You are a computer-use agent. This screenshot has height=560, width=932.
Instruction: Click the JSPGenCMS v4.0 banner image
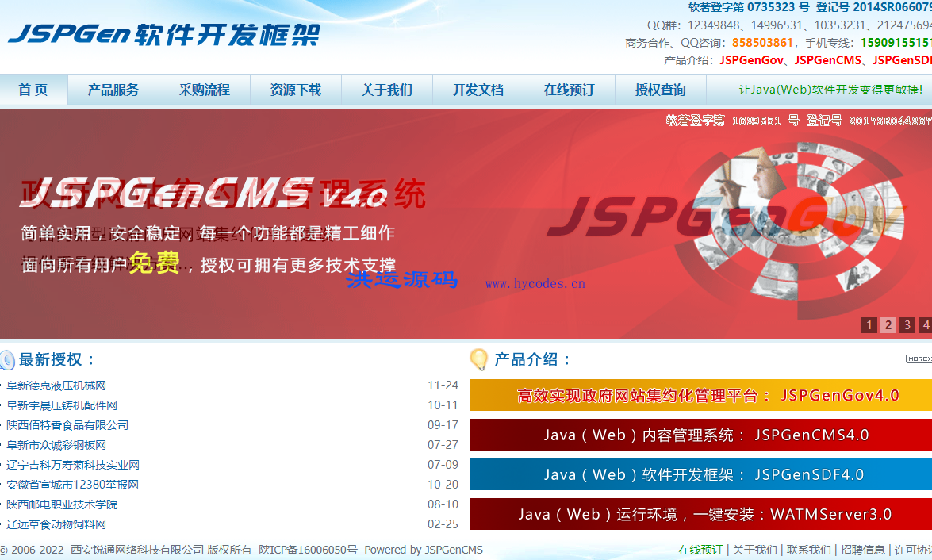click(466, 224)
